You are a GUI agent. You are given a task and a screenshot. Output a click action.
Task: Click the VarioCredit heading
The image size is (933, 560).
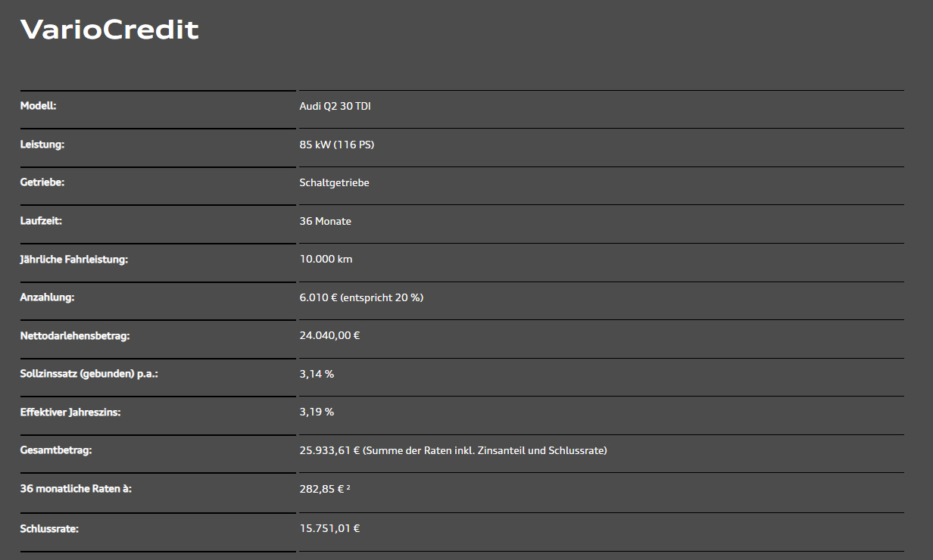pos(109,30)
